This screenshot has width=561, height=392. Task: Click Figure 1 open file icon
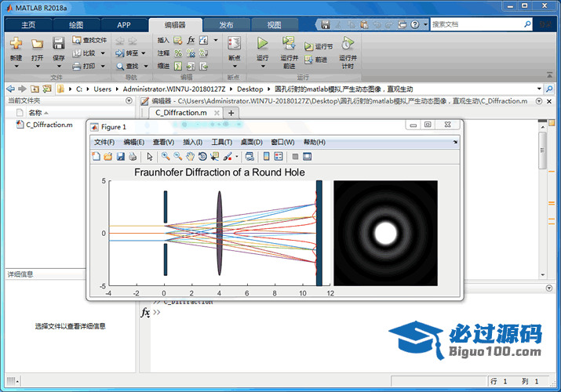tap(108, 157)
